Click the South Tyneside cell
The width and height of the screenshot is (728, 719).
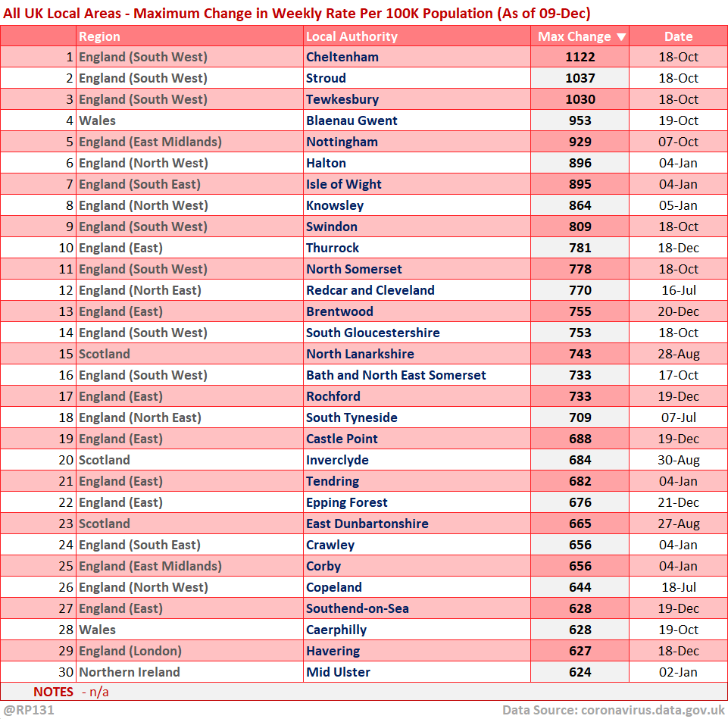coord(417,417)
